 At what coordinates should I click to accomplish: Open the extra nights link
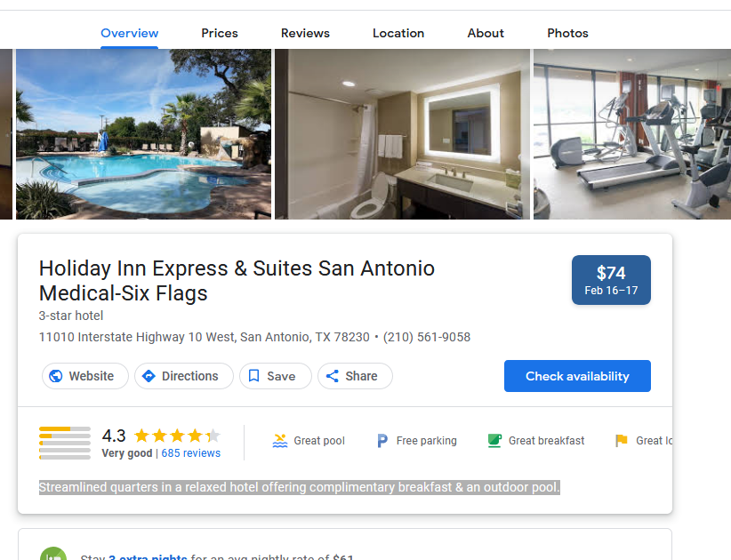[148, 556]
